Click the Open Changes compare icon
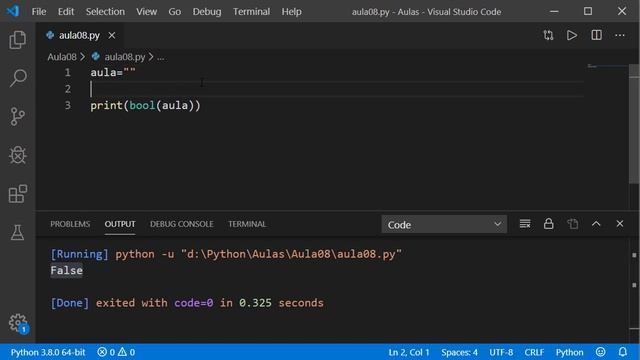 point(548,35)
